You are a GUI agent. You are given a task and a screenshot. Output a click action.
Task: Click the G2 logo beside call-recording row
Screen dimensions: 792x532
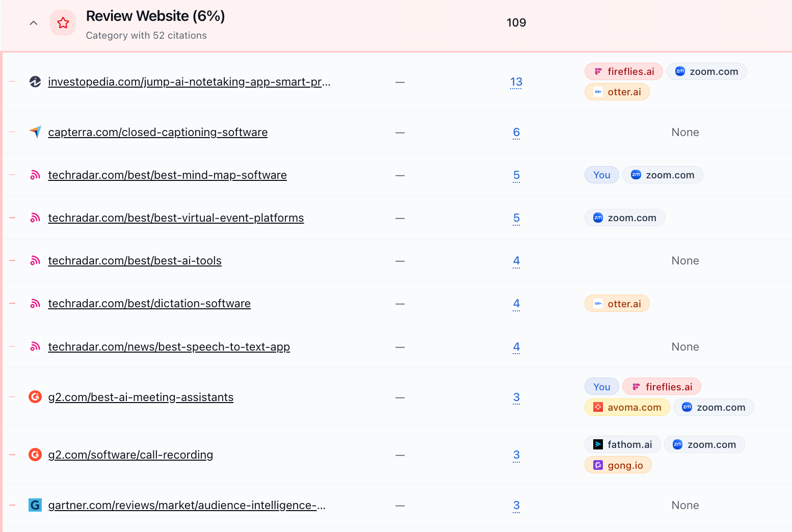point(35,455)
